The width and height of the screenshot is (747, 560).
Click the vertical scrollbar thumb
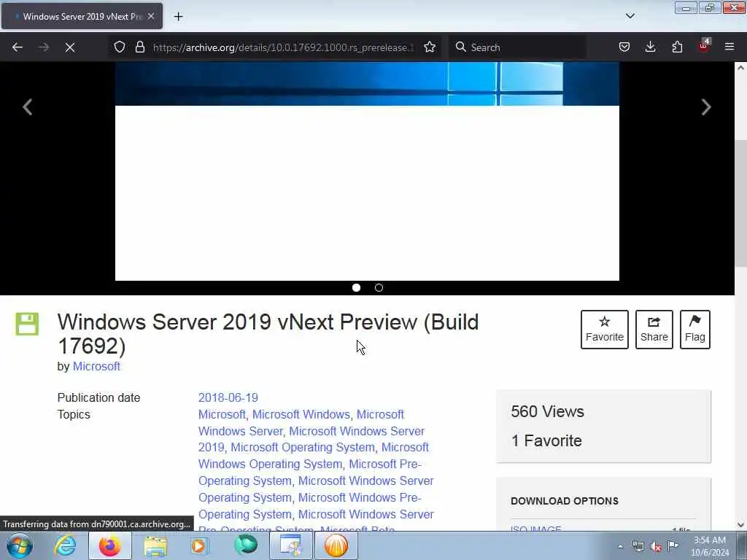coord(740,204)
